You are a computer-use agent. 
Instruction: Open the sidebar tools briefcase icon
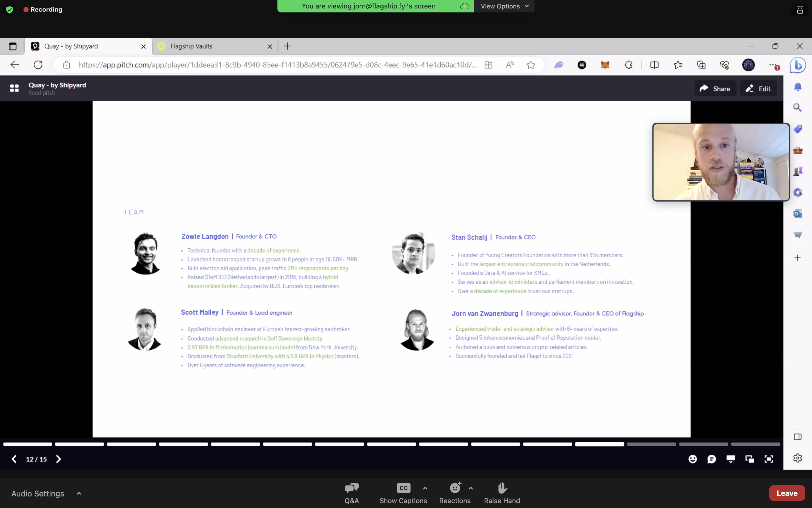point(798,150)
